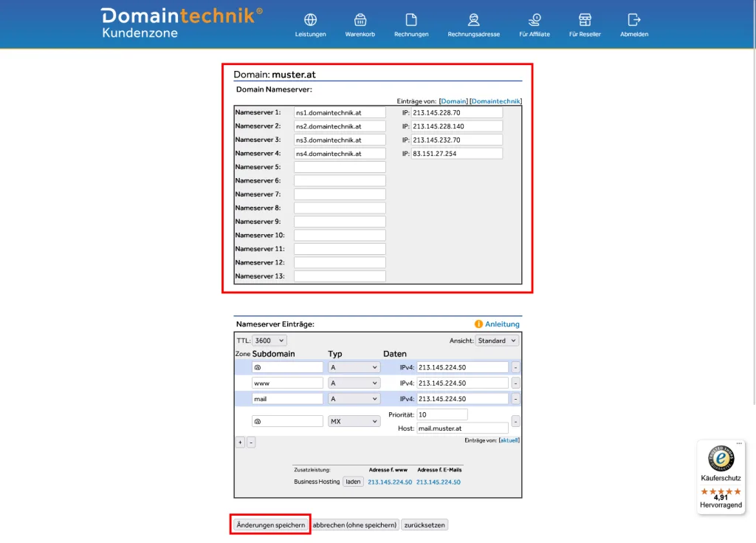
Task: Click the empty Nameserver 5 field
Action: 339,166
